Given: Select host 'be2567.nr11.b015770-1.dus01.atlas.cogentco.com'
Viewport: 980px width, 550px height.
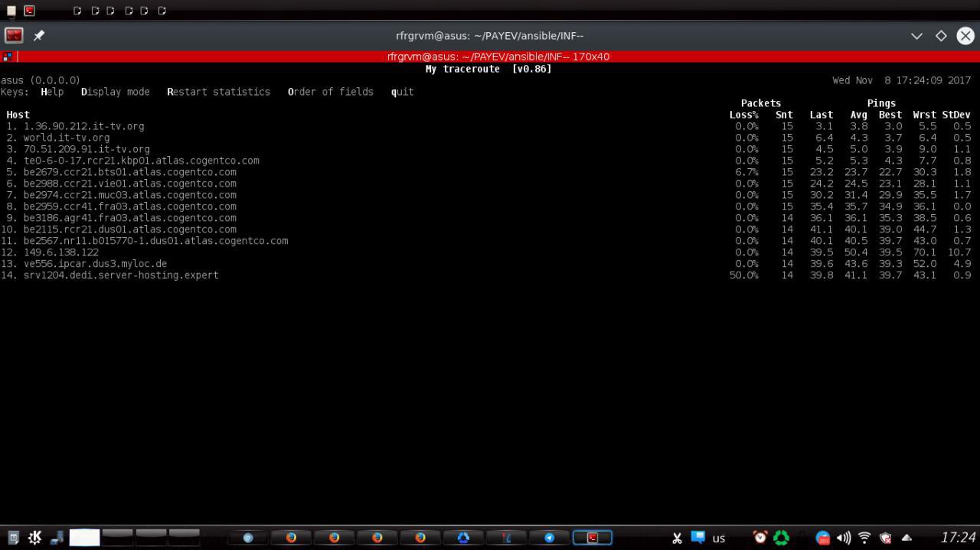Looking at the screenshot, I should pos(155,241).
